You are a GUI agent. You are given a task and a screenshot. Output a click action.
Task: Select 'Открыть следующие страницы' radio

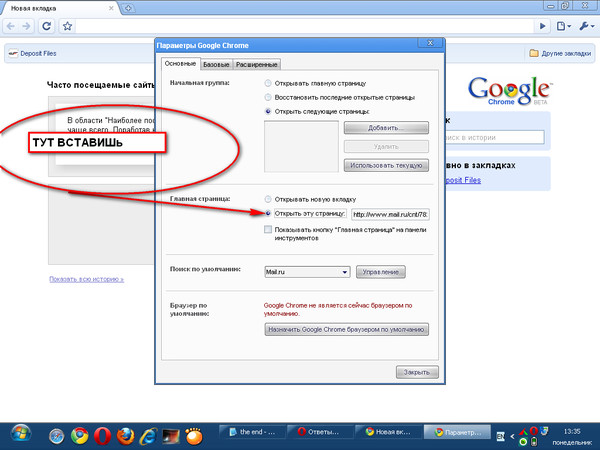(x=268, y=111)
